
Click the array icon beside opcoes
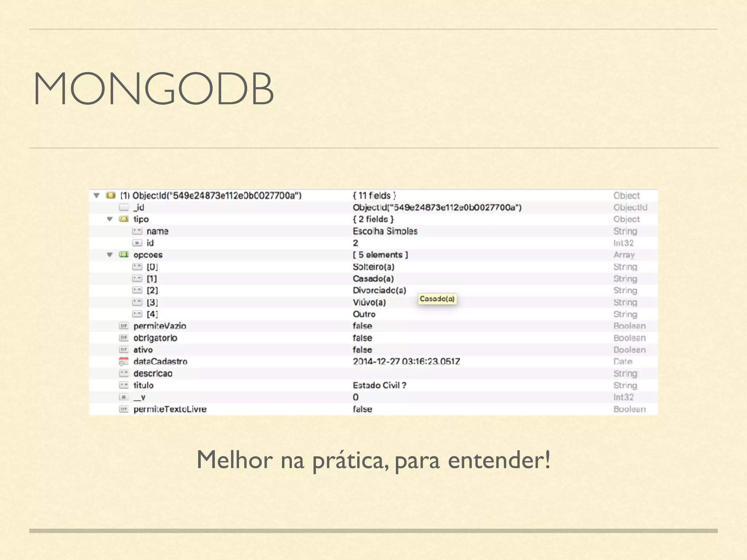124,255
